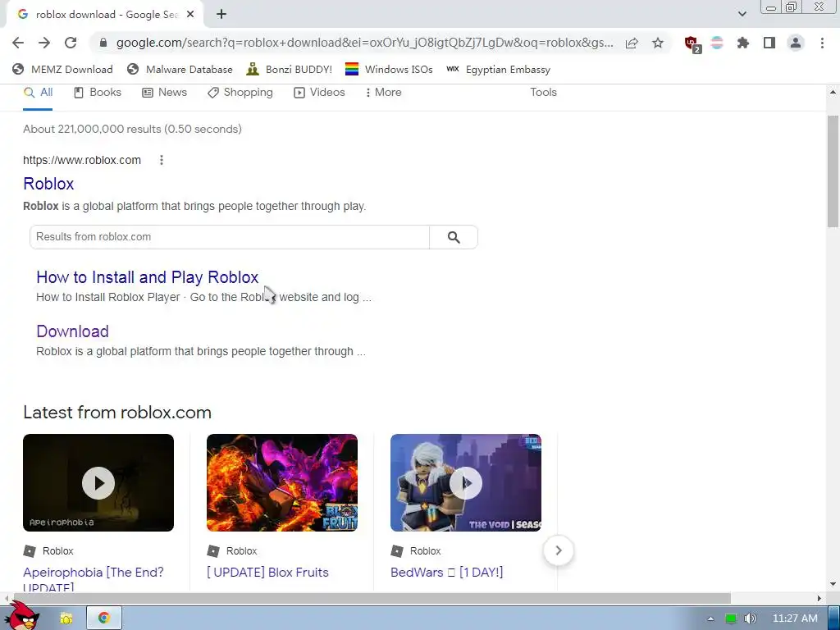Screen dimensions: 840x630
Task: Click the scroll-down arrow of vertical scrollbar
Action: pyautogui.click(x=833, y=584)
